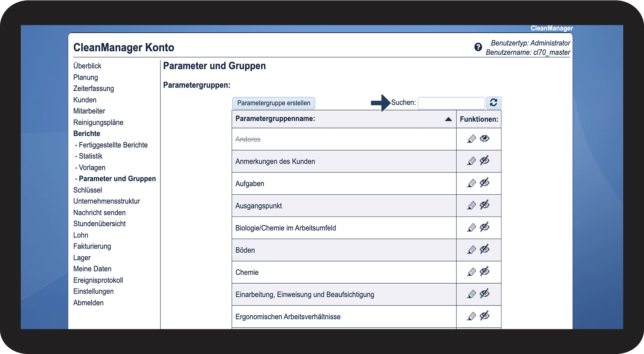The width and height of the screenshot is (644, 354).
Task: Click pencil icon for Böden row
Action: tap(472, 250)
